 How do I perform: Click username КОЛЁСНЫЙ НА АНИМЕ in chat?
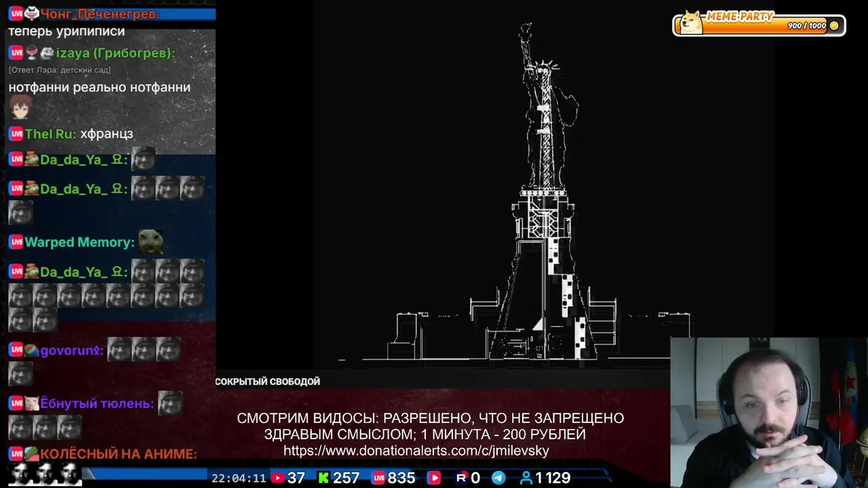(119, 454)
